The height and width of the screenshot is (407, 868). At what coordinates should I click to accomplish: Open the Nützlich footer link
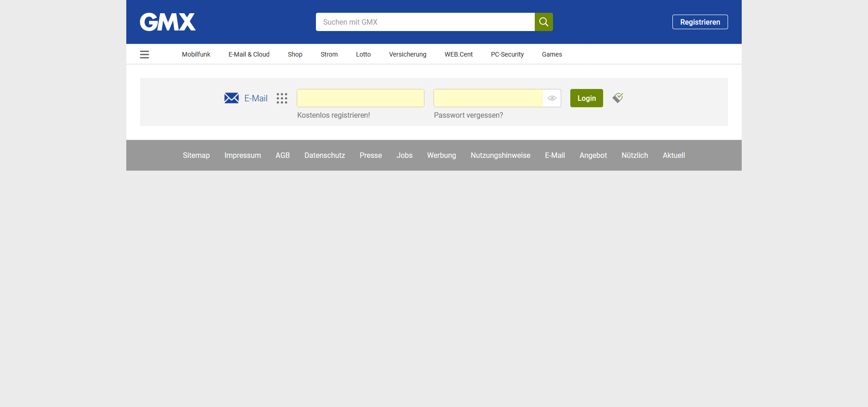[635, 156]
